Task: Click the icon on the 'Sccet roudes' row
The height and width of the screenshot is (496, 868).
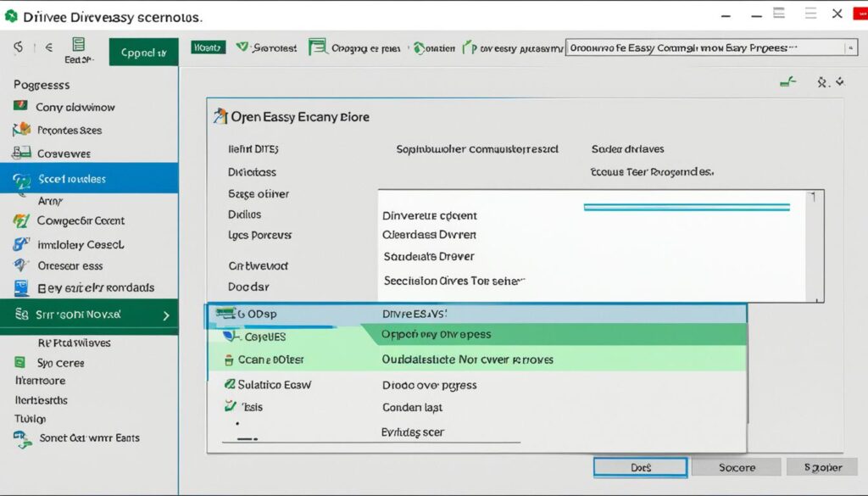Action: [21, 181]
